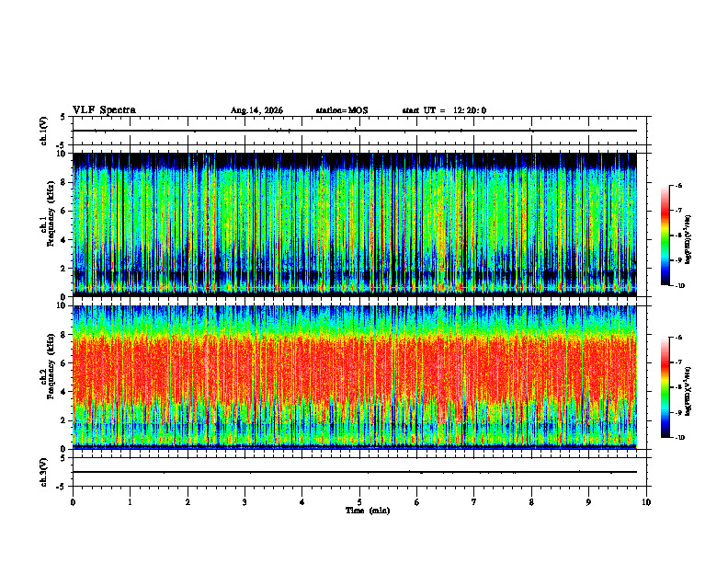
Task: Click the log(PSD) label beside the ch.1 color bar
Action: (688, 240)
